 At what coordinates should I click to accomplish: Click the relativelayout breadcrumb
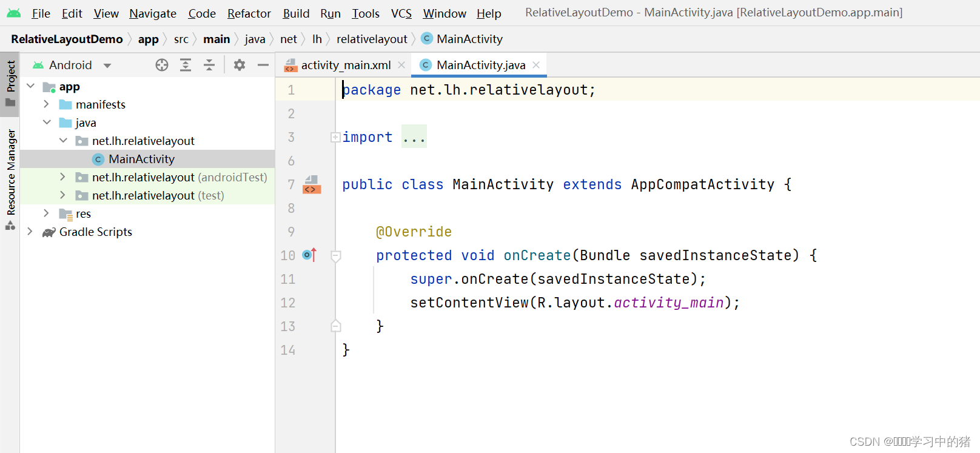372,39
